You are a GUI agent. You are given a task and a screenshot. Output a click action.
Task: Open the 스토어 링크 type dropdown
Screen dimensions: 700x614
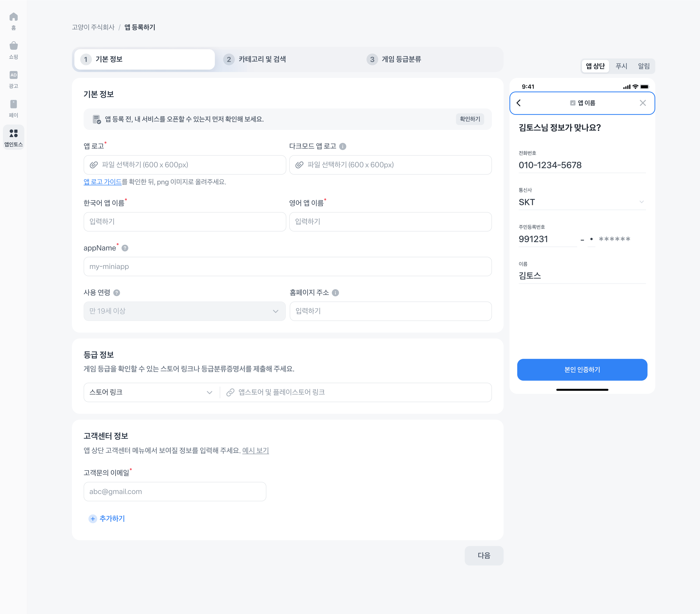click(x=151, y=392)
